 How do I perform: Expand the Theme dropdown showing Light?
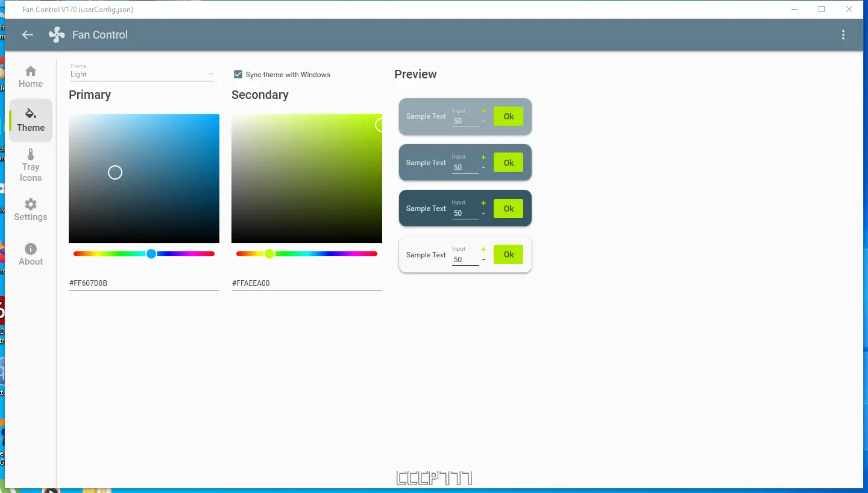142,74
